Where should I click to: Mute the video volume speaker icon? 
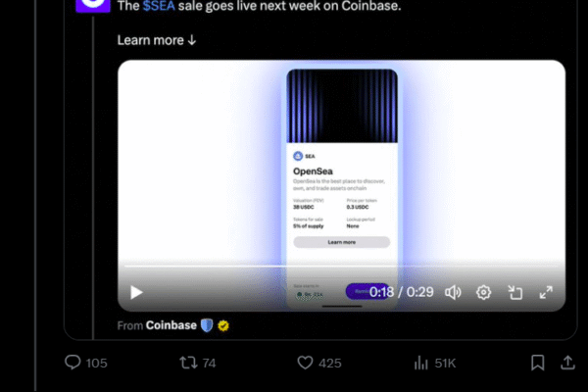click(453, 292)
